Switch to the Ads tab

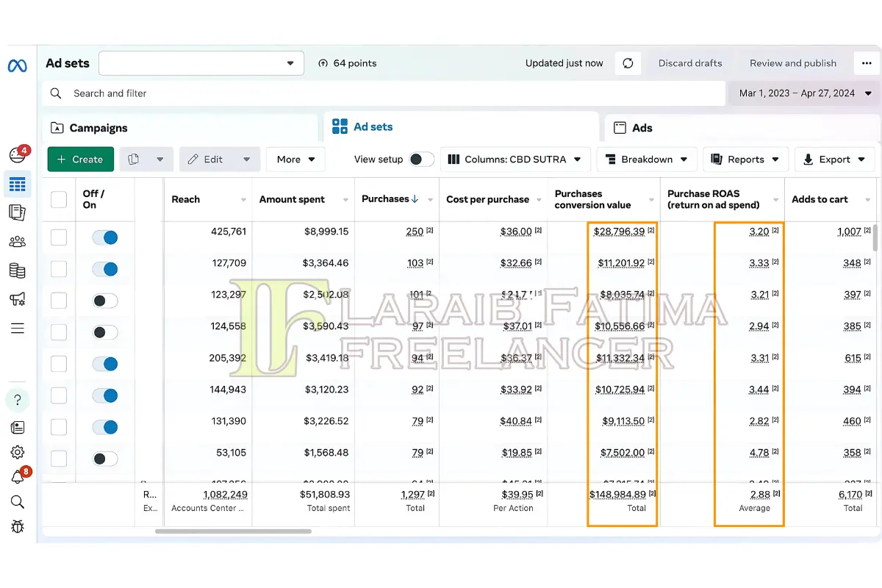point(642,128)
